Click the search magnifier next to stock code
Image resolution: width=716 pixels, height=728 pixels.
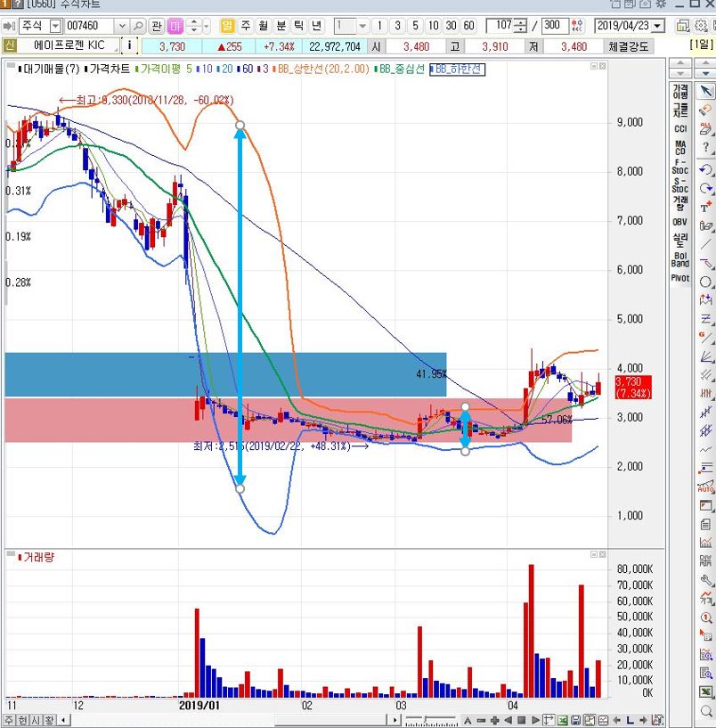137,26
